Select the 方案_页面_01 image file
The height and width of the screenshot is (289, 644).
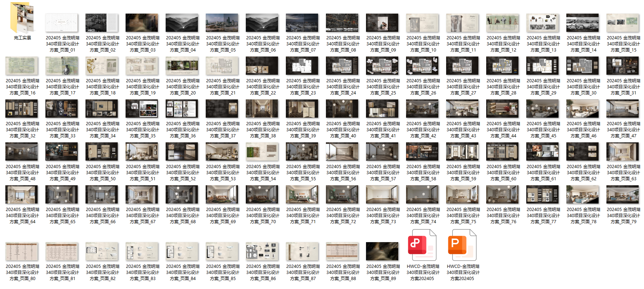[62, 23]
